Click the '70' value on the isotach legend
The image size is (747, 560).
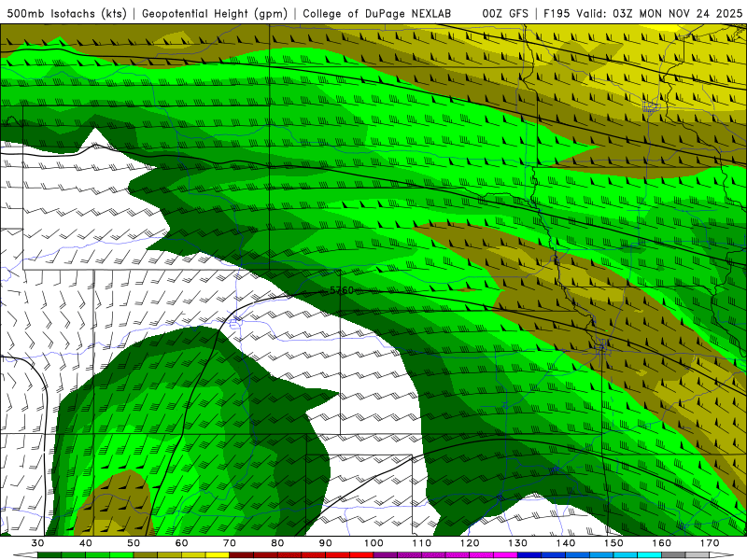(x=230, y=543)
